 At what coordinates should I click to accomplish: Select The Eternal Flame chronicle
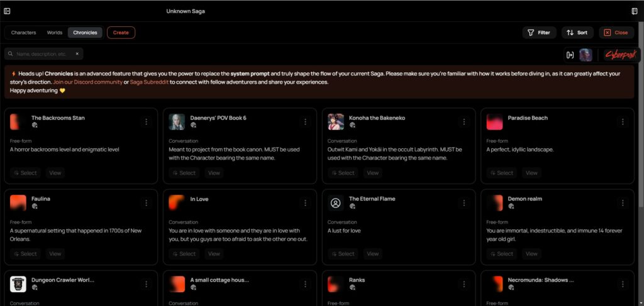(343, 253)
